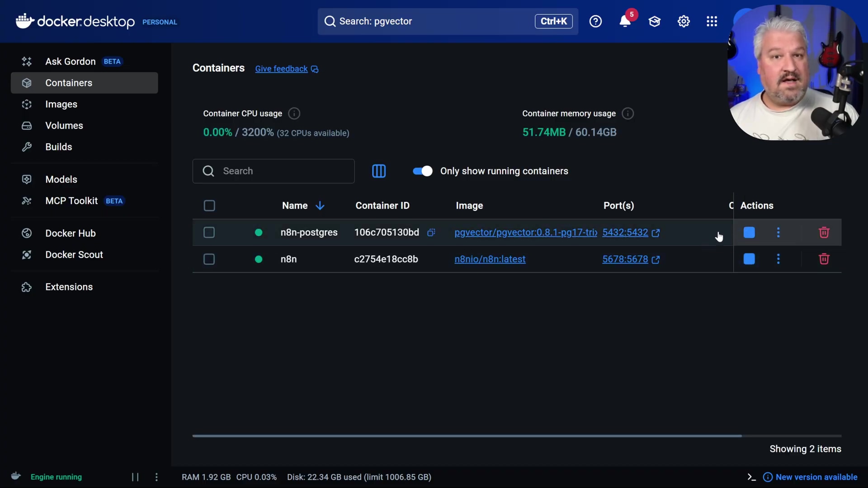Tick the select-all containers checkbox
The height and width of the screenshot is (488, 868).
tap(209, 206)
